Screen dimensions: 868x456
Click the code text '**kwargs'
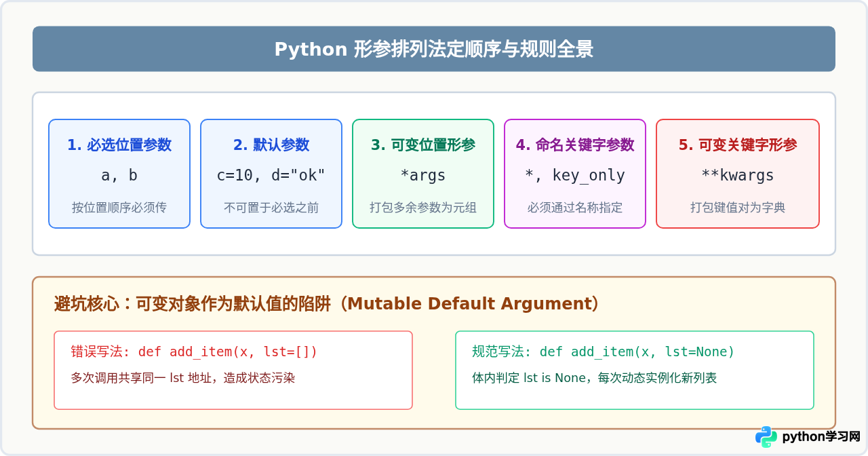[738, 175]
